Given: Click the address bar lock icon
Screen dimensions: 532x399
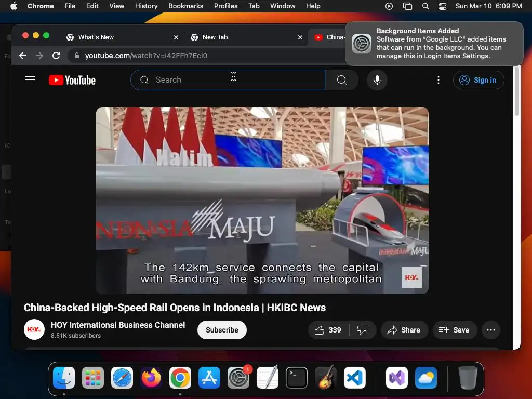Looking at the screenshot, I should pyautogui.click(x=77, y=56).
